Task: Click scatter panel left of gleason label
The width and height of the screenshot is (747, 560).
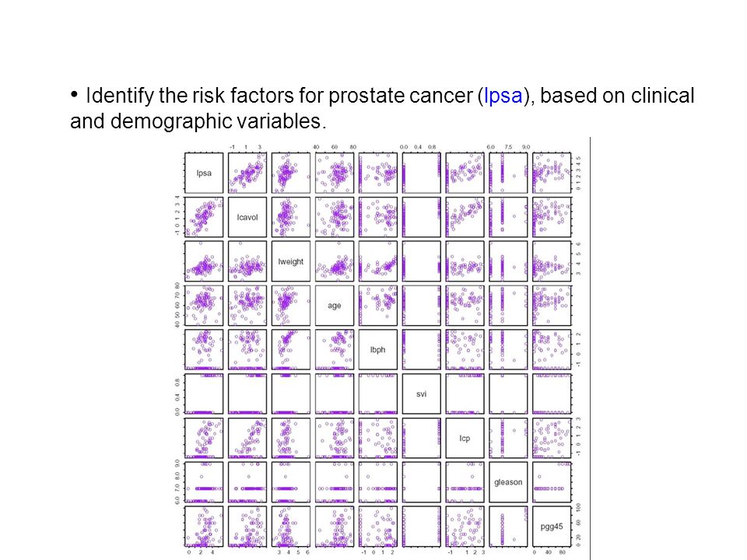Action: tap(465, 482)
